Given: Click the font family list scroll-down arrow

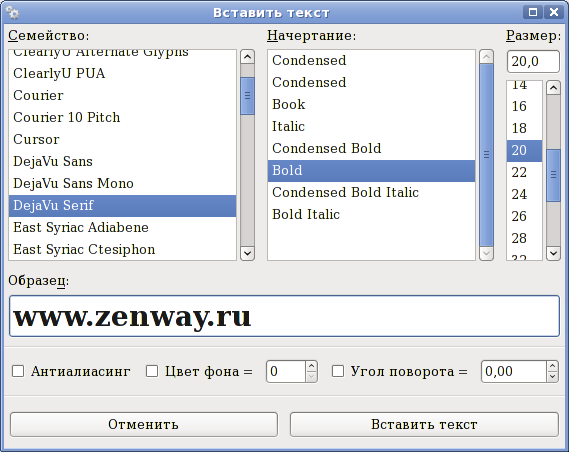Looking at the screenshot, I should tap(247, 253).
